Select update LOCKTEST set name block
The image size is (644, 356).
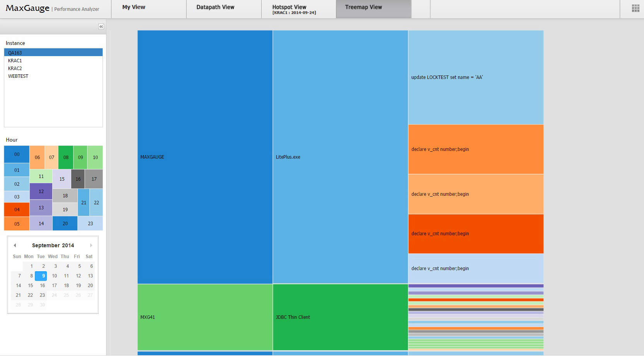click(476, 77)
